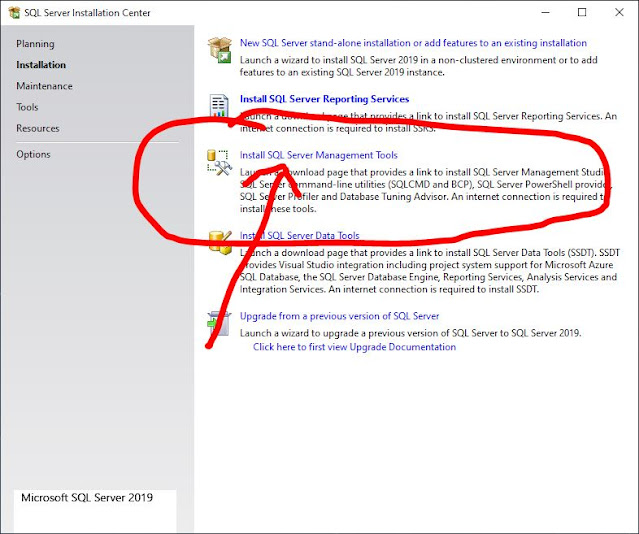The image size is (639, 534).
Task: Click the SSDT description paragraph
Action: click(x=430, y=271)
